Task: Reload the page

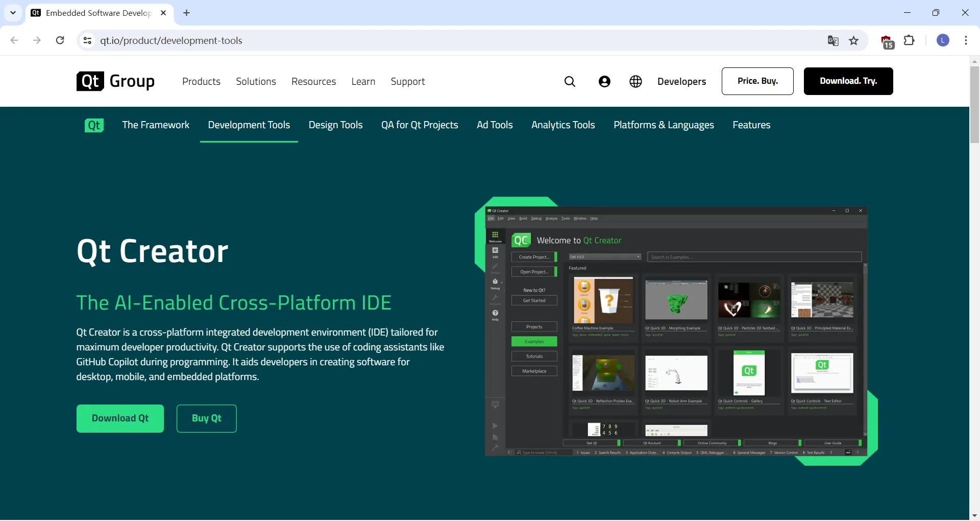Action: point(60,40)
